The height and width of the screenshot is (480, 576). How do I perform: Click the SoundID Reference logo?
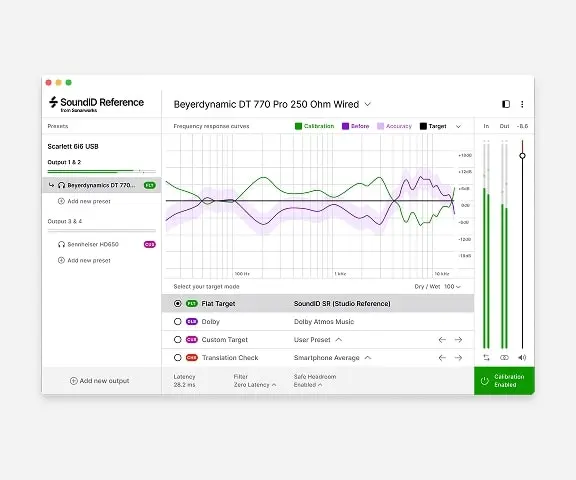[96, 104]
